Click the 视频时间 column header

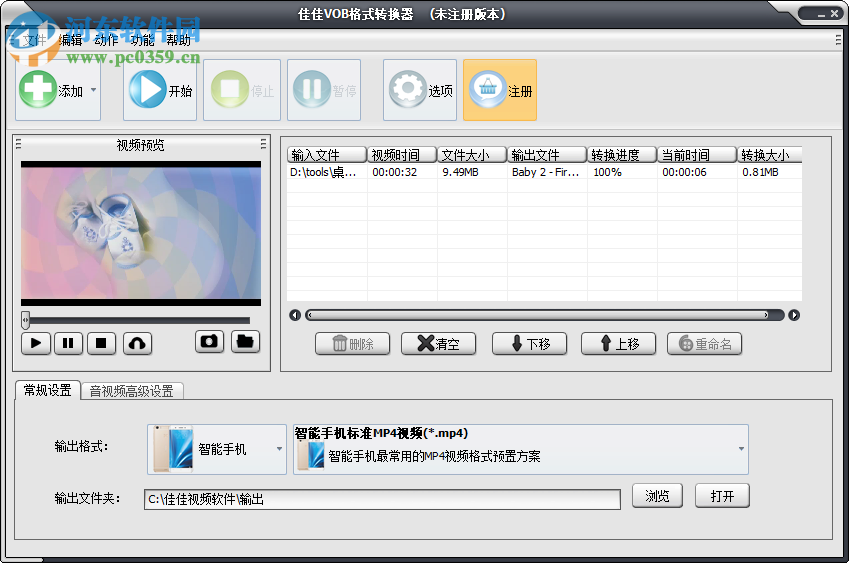[x=402, y=155]
